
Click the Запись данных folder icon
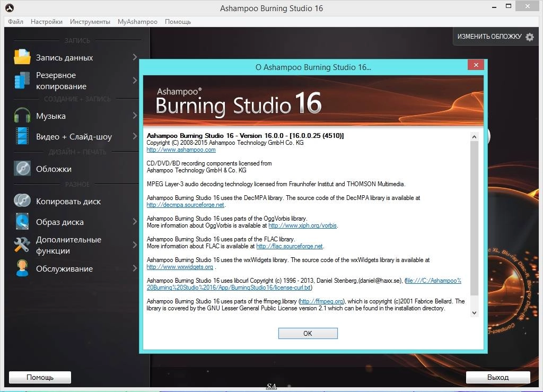coord(22,57)
